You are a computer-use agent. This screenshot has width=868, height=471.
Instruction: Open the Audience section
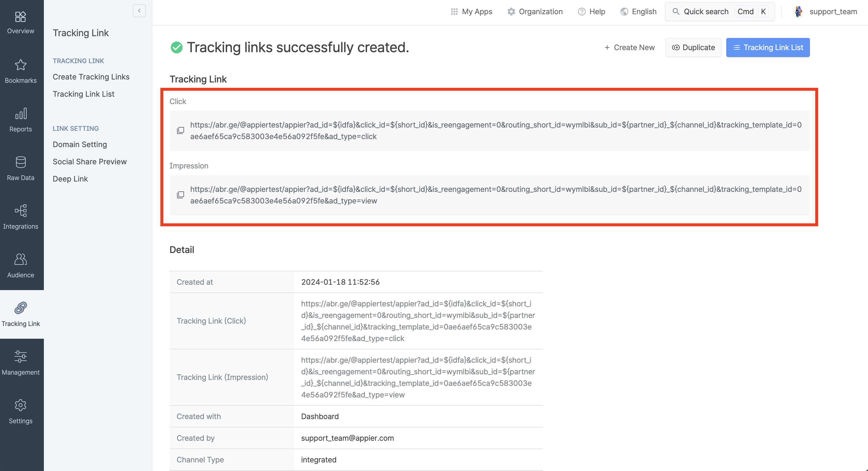click(x=20, y=265)
